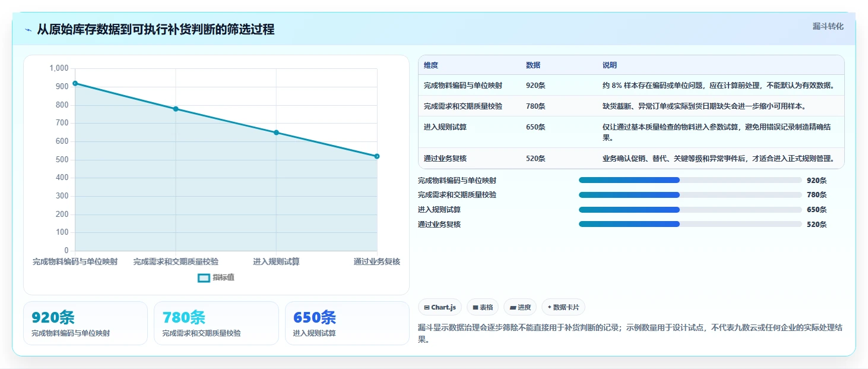
Task: Select the Chart.js tag chip
Action: pyautogui.click(x=440, y=307)
